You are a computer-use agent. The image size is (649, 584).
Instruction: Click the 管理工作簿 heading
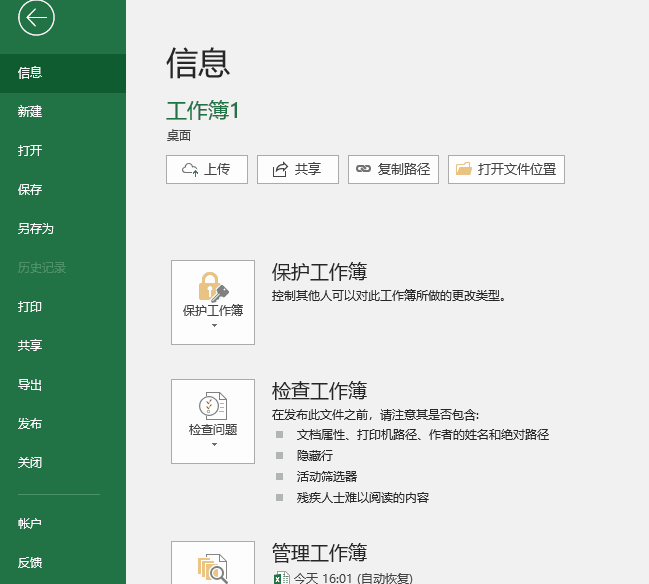[319, 553]
